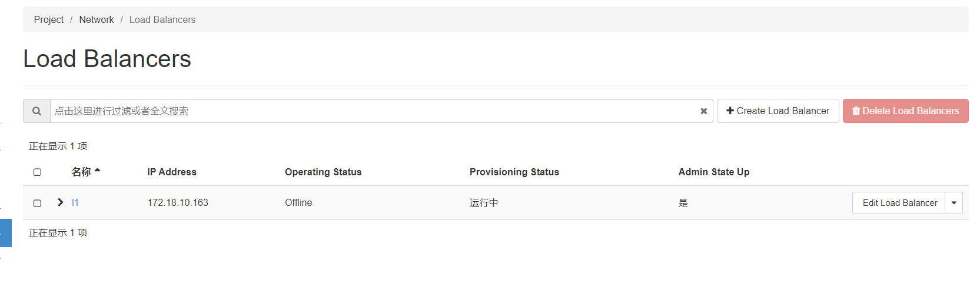Image resolution: width=980 pixels, height=290 pixels.
Task: Click the Load Balancers breadcrumb item
Action: click(162, 19)
